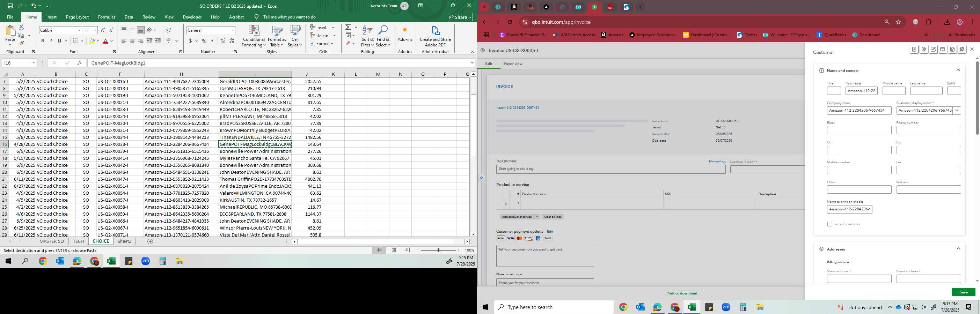Click Center align icon in Excel

(132, 41)
